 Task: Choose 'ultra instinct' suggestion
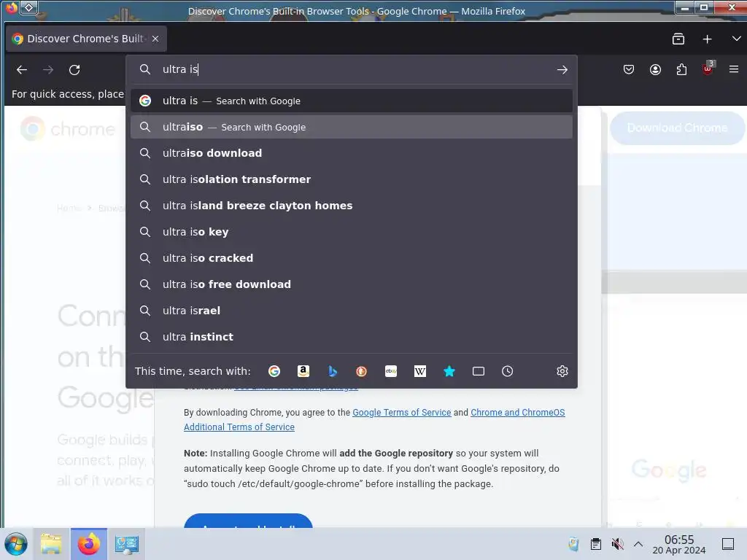pyautogui.click(x=352, y=337)
